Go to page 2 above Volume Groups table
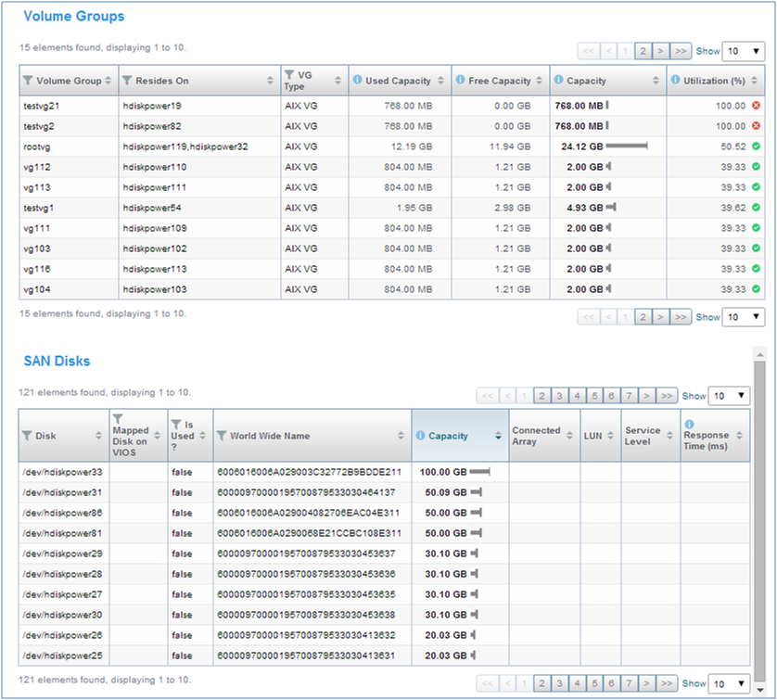Screen dimensions: 777x700 (643, 51)
